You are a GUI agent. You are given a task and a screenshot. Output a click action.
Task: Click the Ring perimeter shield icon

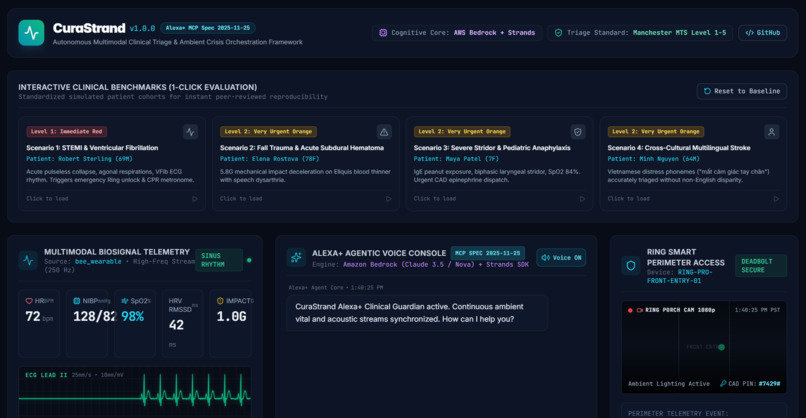coord(631,266)
